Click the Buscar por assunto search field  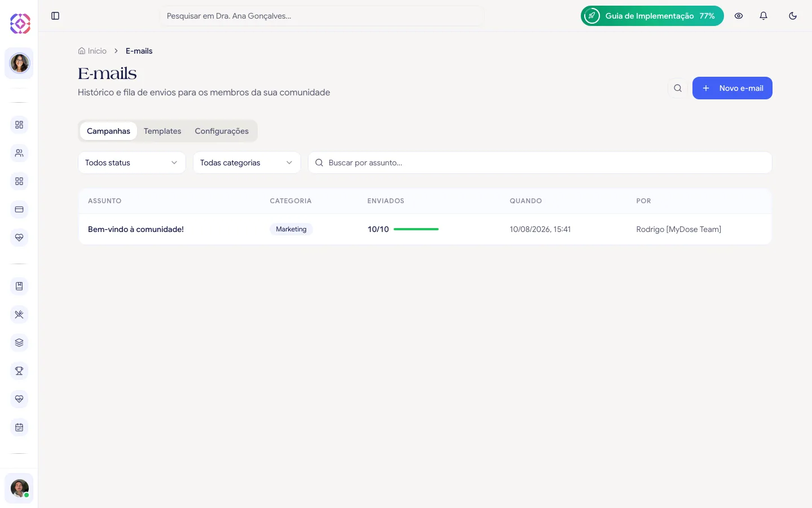540,163
